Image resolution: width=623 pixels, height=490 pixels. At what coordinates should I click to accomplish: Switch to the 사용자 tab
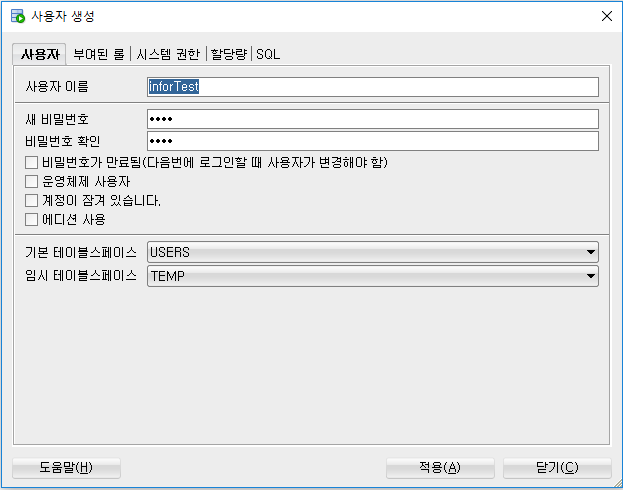(40, 54)
